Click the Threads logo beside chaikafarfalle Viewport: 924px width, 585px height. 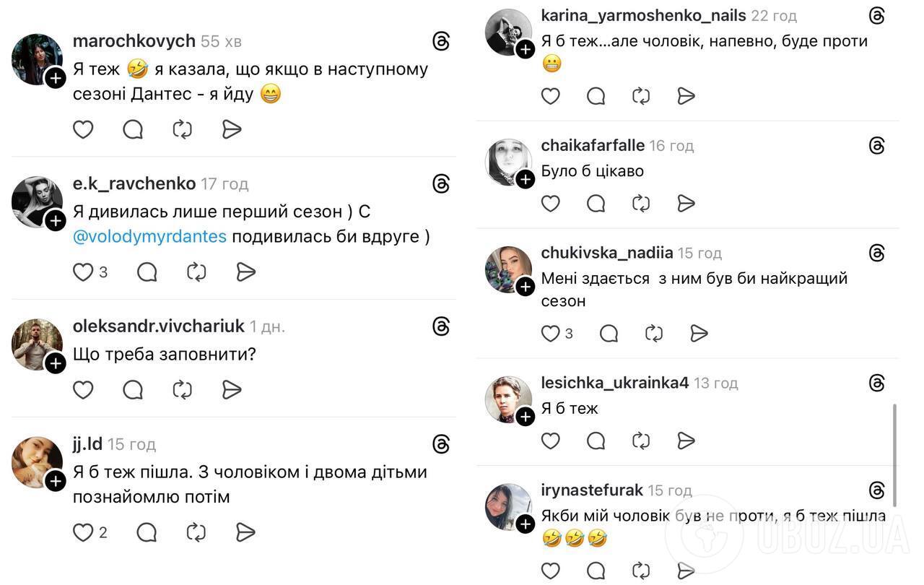click(x=876, y=144)
